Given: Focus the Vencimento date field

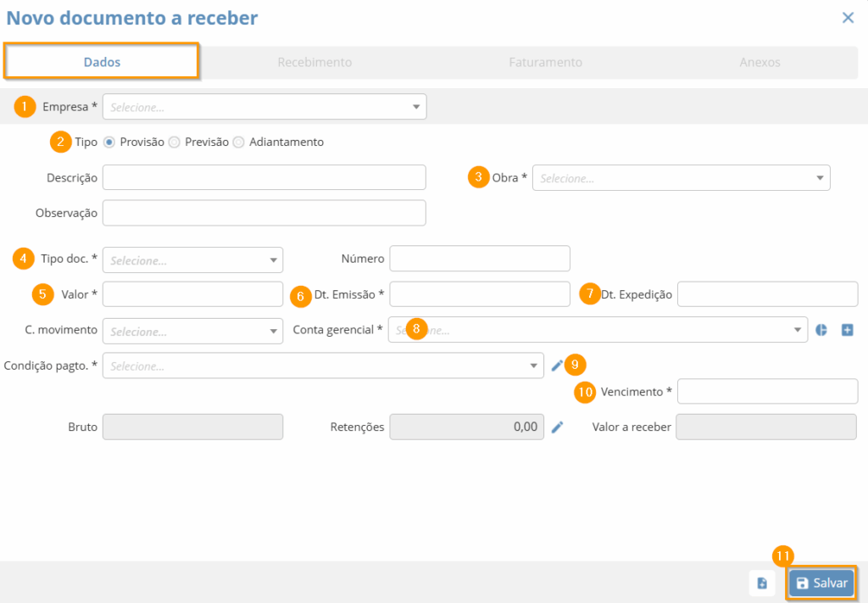Looking at the screenshot, I should [767, 392].
